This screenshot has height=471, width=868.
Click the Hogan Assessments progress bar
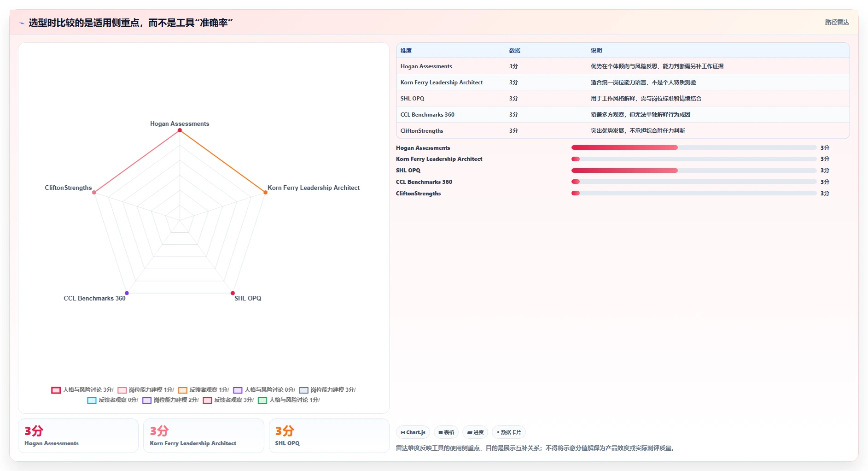coord(694,147)
